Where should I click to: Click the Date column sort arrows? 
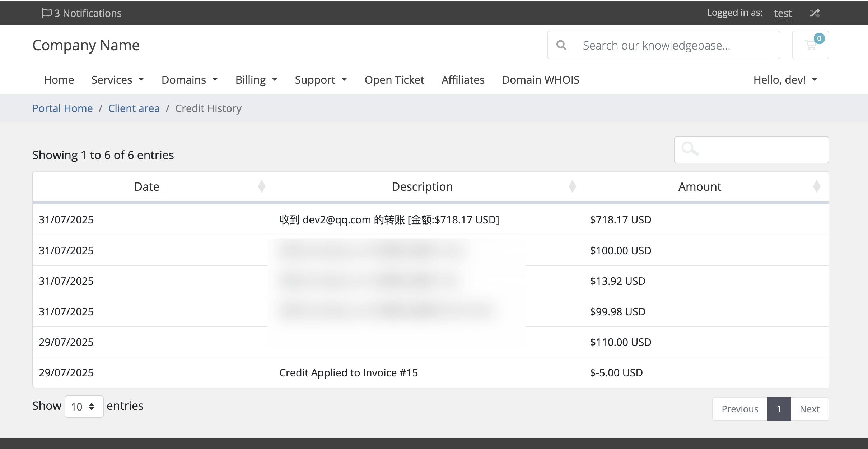coord(262,186)
